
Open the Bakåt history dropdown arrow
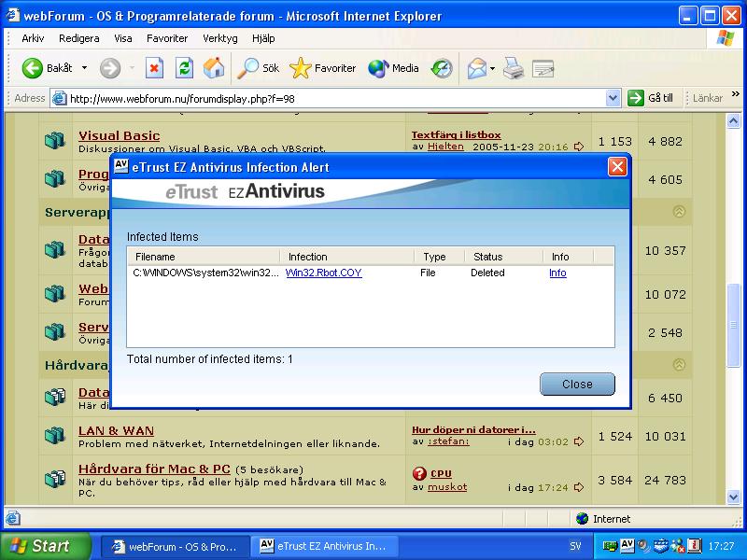[x=84, y=68]
